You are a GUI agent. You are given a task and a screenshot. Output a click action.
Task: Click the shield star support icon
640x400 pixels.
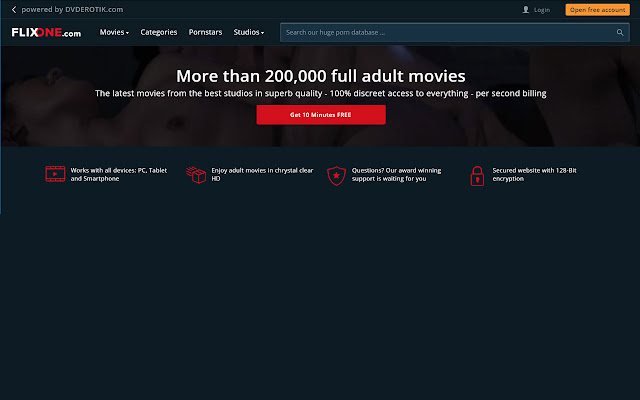pos(336,176)
